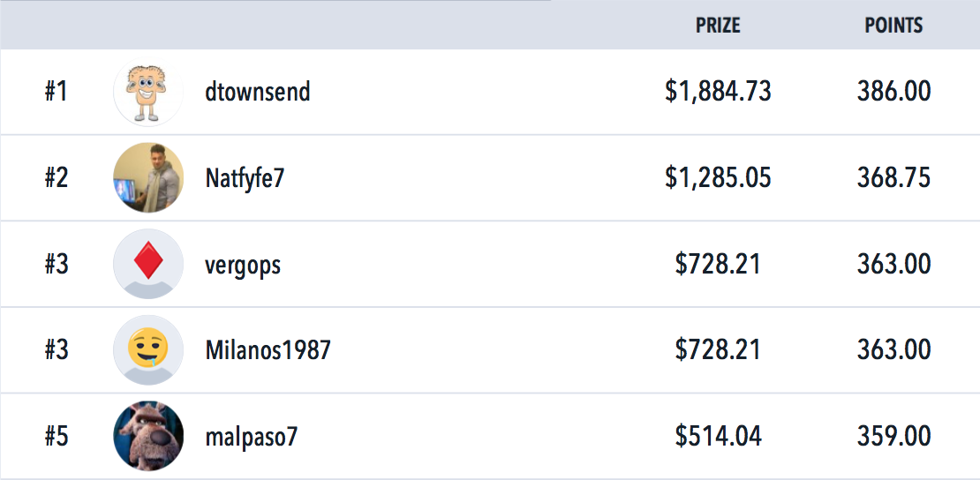This screenshot has height=480, width=980.
Task: Click Milanos1987's drooling emoji avatar
Action: point(148,350)
